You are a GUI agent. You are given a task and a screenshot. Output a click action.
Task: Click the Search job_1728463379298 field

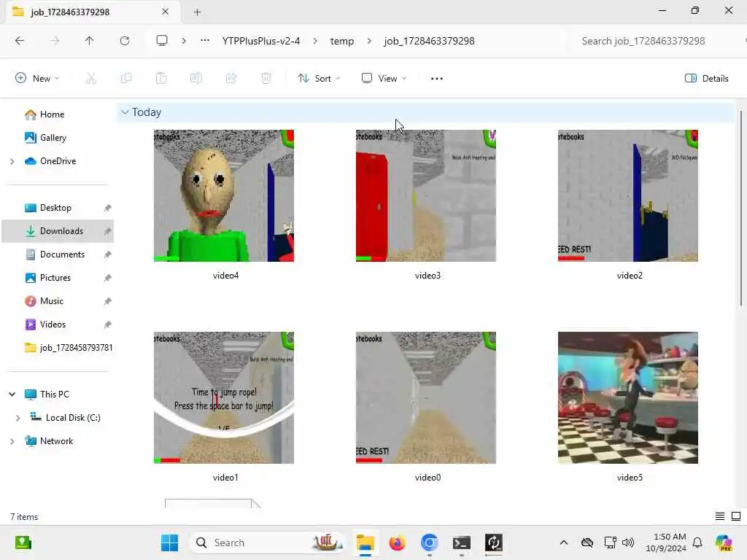tap(657, 41)
